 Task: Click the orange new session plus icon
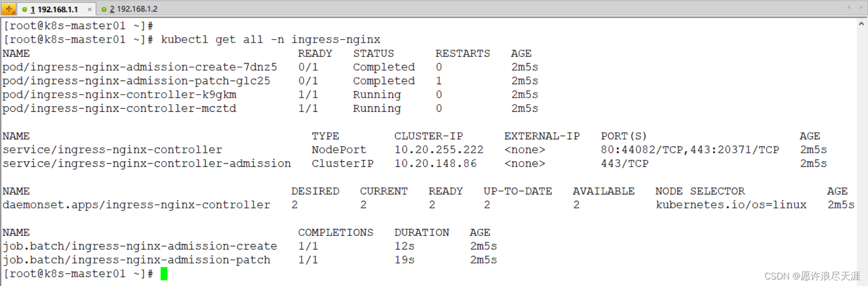(x=8, y=9)
